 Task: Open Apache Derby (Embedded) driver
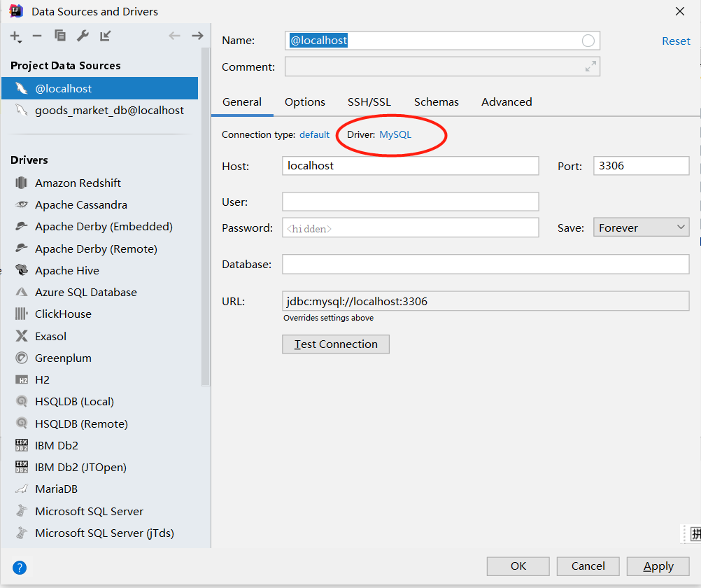point(101,226)
